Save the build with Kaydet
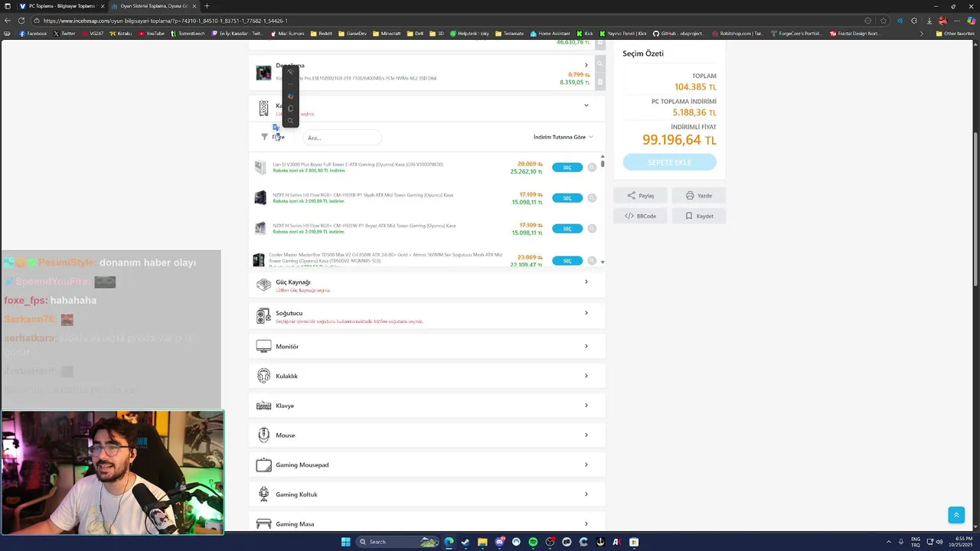Image resolution: width=980 pixels, height=551 pixels. point(699,216)
